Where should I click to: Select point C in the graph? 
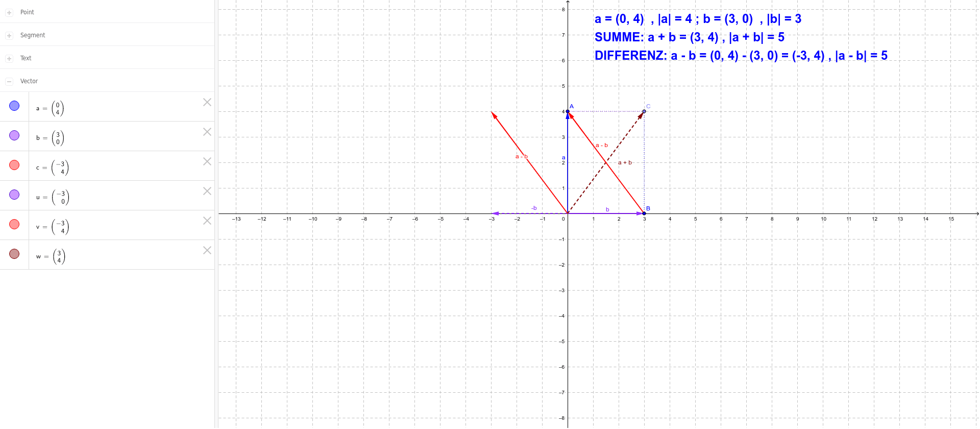pyautogui.click(x=644, y=111)
